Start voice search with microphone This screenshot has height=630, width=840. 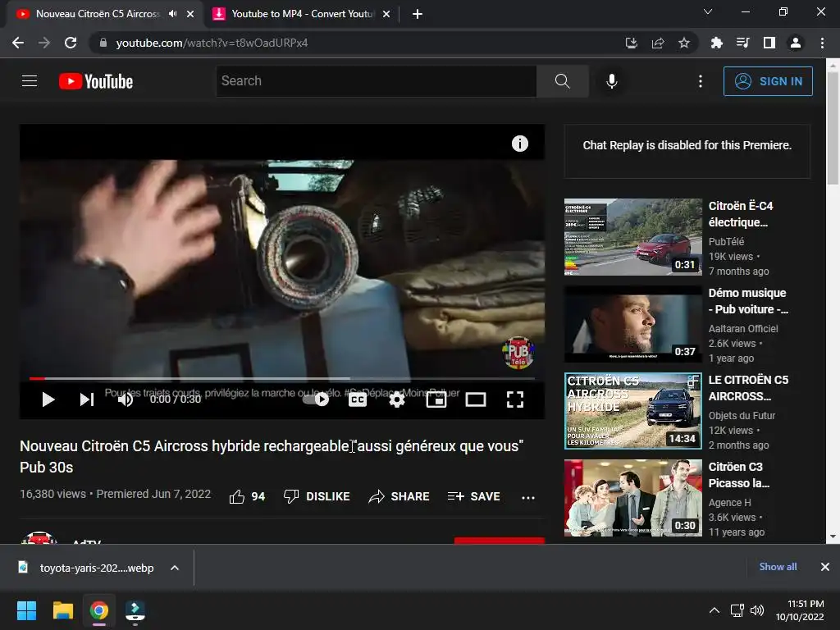pyautogui.click(x=612, y=81)
